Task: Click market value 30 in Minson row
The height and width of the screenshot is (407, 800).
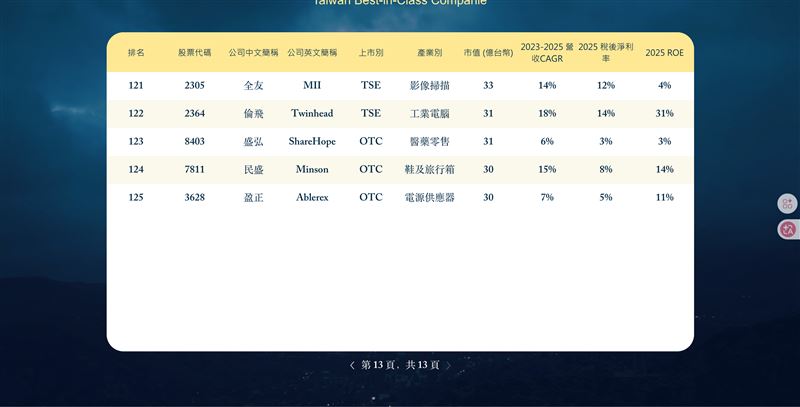Action: [488, 169]
